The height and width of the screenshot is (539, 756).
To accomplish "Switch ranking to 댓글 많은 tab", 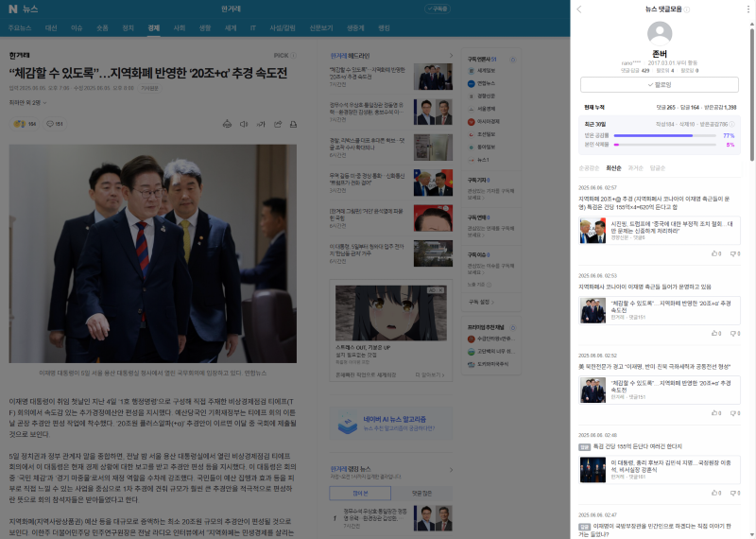I will (421, 494).
